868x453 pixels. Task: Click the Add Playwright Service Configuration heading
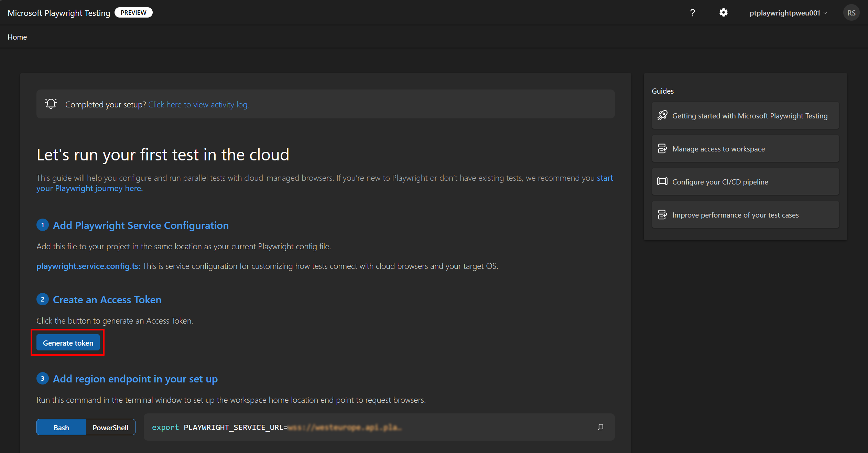click(141, 225)
